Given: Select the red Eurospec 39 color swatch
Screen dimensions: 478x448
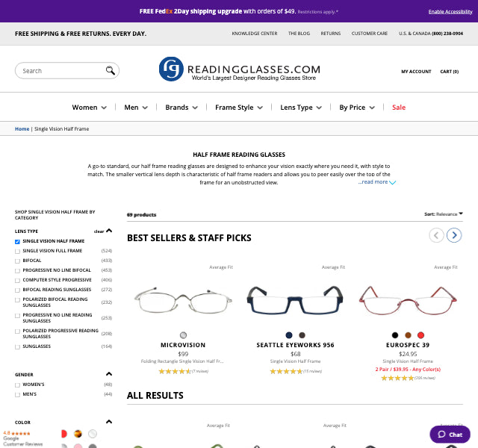Looking at the screenshot, I should click(420, 335).
